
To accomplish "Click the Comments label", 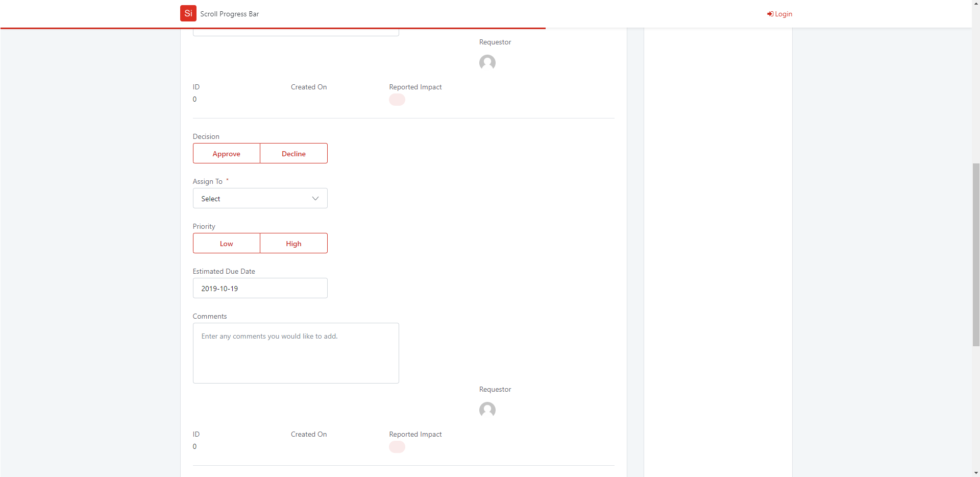I will coord(210,316).
